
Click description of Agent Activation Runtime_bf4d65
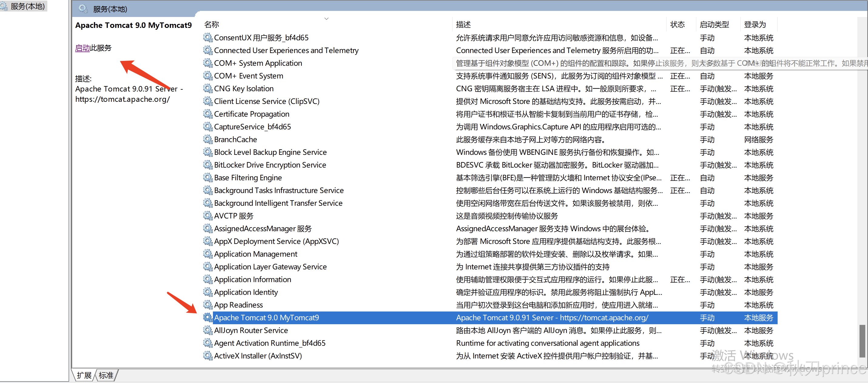[x=547, y=343]
